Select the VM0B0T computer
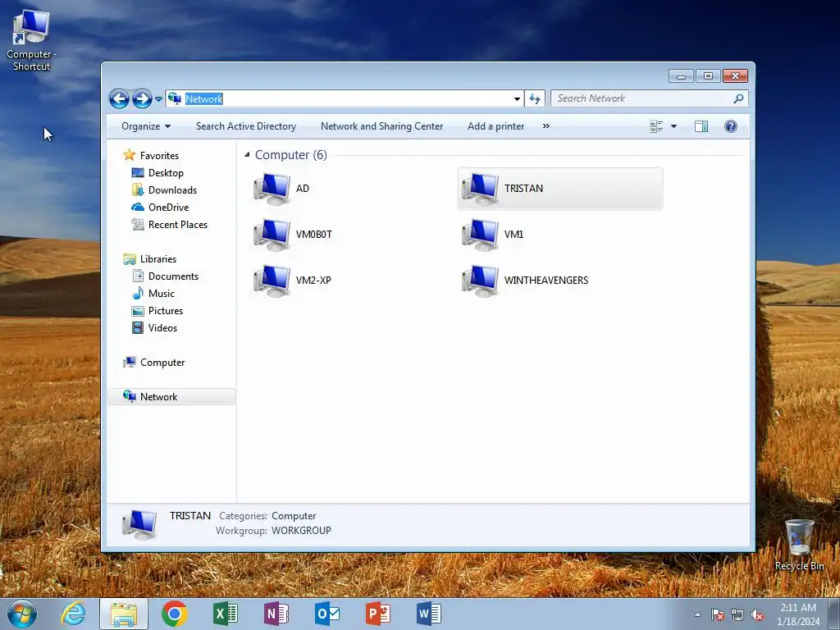This screenshot has height=630, width=840. pyautogui.click(x=293, y=235)
